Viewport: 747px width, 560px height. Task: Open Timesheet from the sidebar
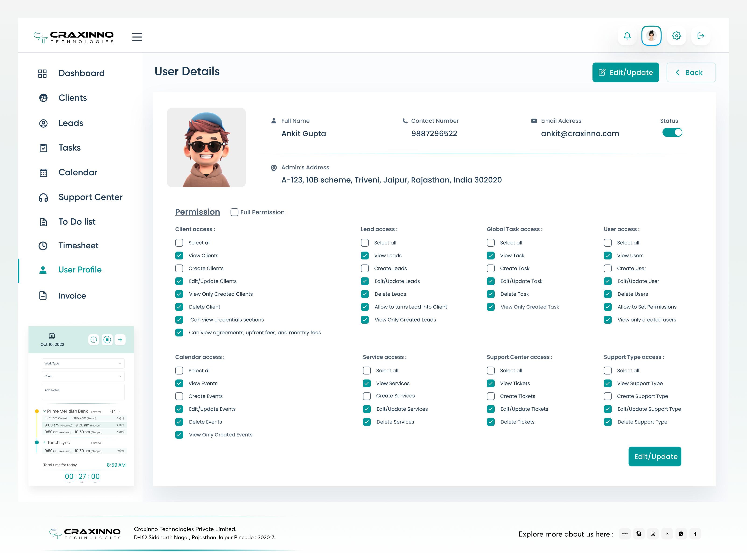pos(78,245)
